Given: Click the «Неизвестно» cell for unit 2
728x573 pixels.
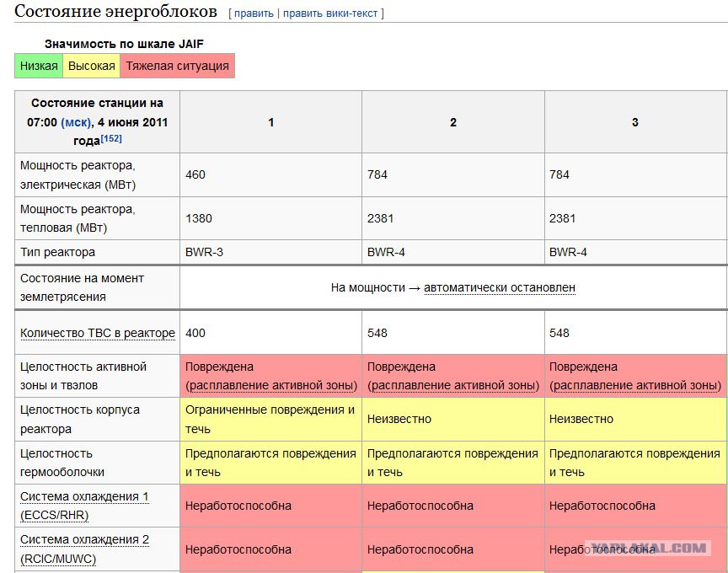Looking at the screenshot, I should point(453,420).
